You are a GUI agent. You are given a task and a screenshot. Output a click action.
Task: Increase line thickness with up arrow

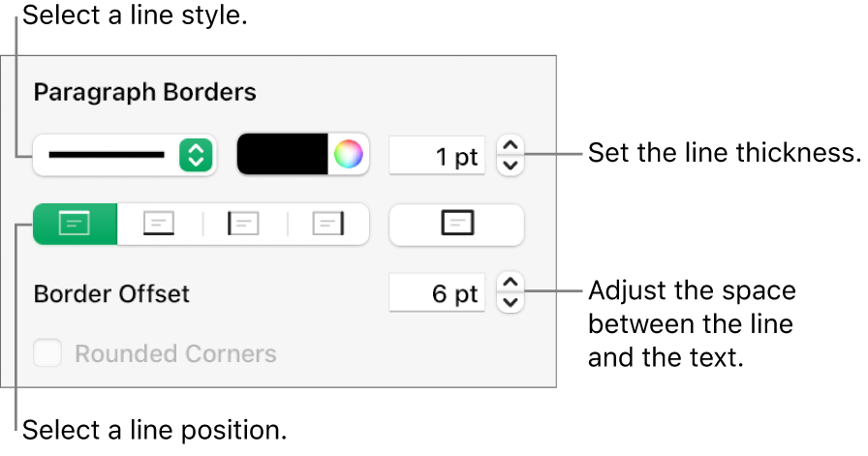point(511,145)
